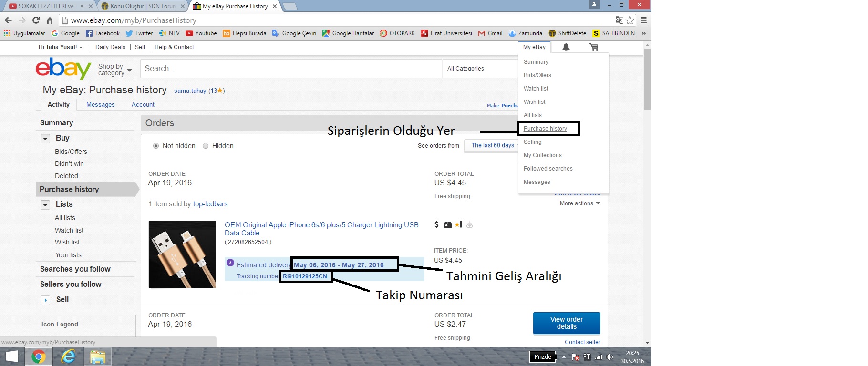
Task: Expand the More actions dropdown
Action: 580,203
